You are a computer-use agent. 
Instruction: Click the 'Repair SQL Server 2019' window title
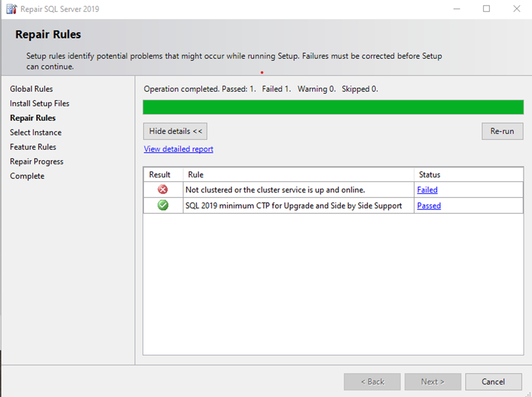pyautogui.click(x=59, y=9)
